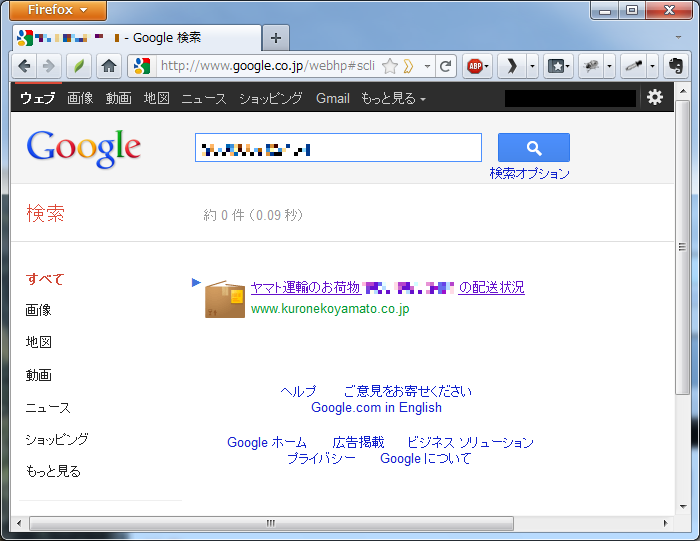Open the list all tabs arrow
700x541 pixels.
click(678, 37)
